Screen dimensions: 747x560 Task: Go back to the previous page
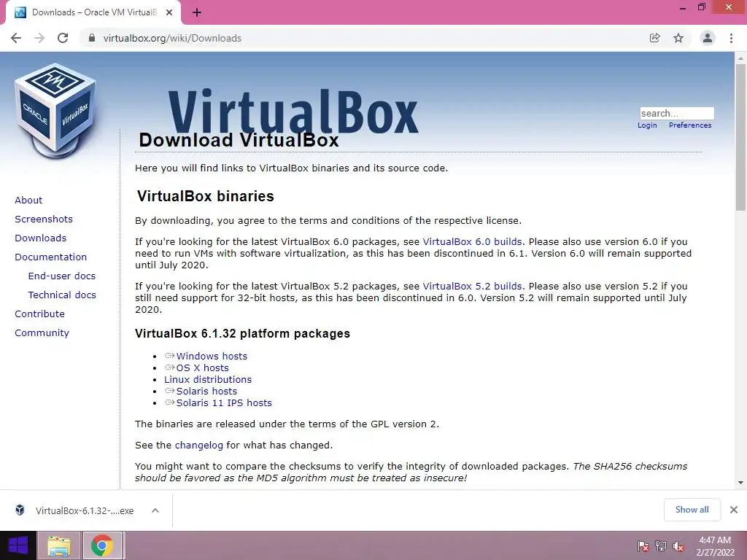tap(16, 38)
